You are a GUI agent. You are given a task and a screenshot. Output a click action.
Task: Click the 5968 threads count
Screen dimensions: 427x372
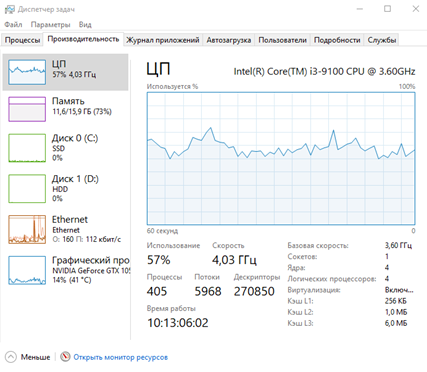coord(208,291)
